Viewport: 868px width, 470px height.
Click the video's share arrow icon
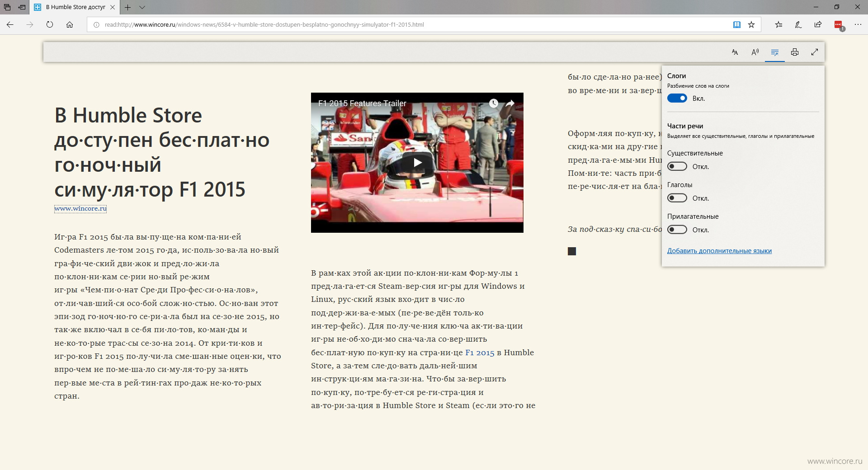click(x=510, y=103)
